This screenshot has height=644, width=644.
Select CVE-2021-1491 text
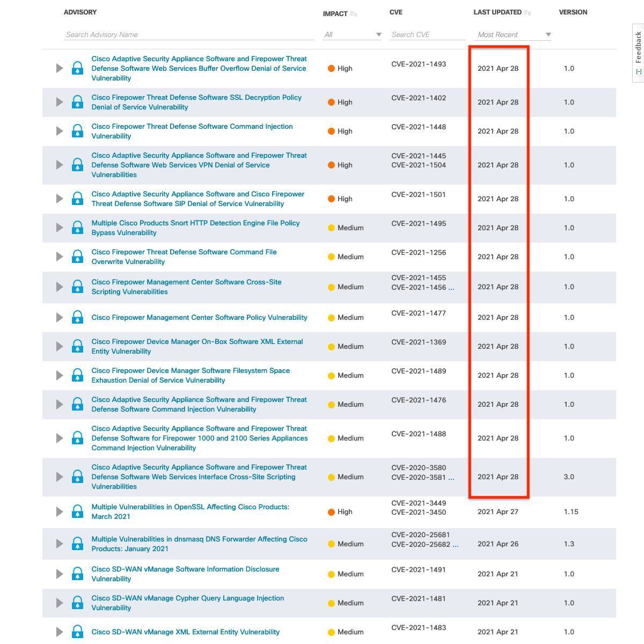pos(419,569)
